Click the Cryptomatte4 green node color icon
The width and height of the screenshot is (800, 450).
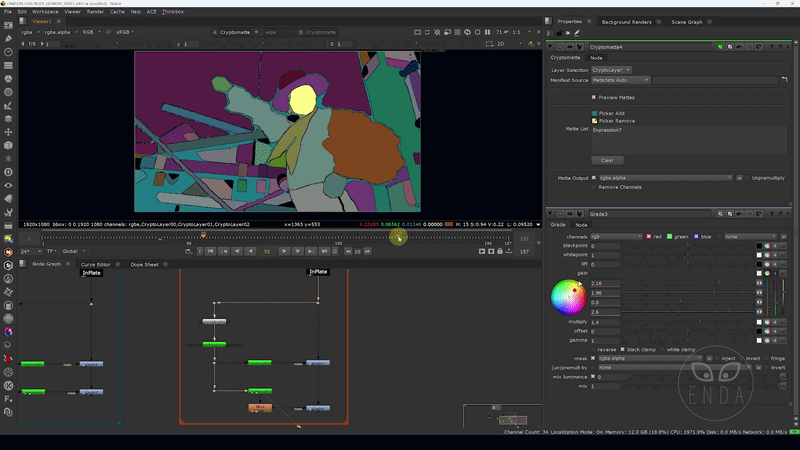pos(720,47)
